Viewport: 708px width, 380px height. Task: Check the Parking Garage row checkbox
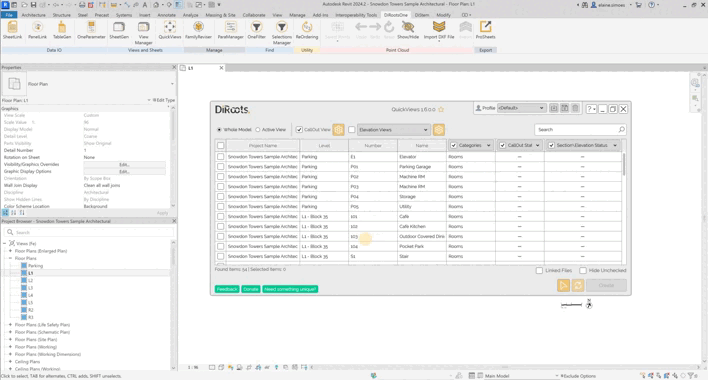coord(220,167)
